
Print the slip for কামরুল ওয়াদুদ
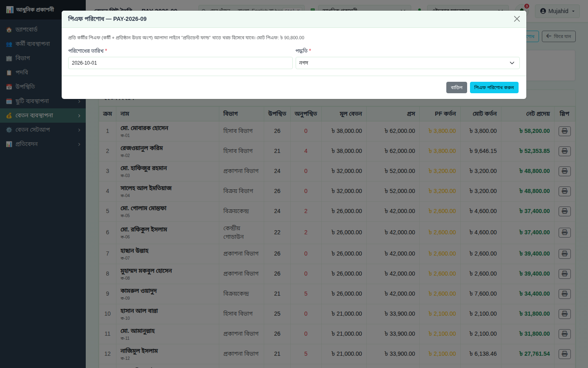point(565,294)
